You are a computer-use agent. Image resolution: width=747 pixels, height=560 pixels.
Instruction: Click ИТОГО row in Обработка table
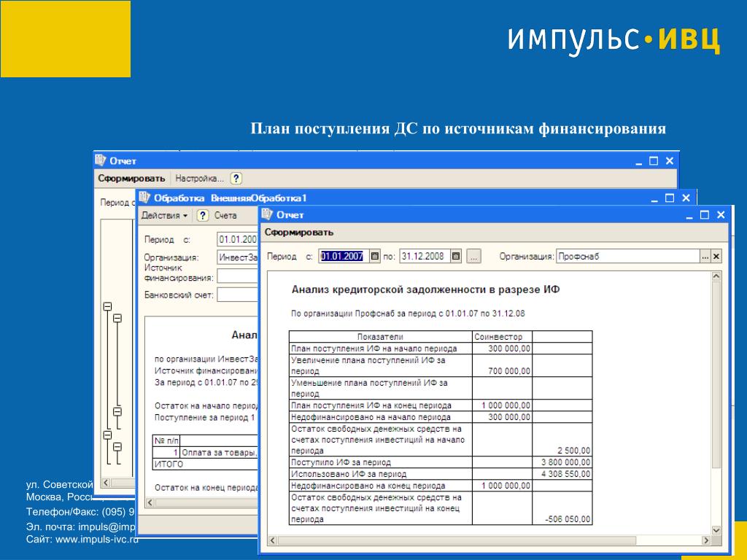tap(205, 464)
